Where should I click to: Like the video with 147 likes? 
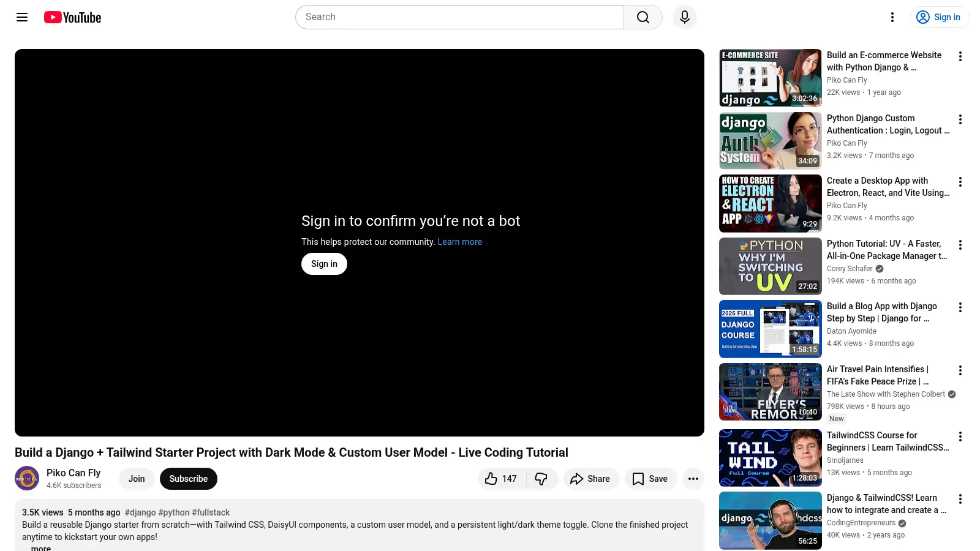point(501,479)
